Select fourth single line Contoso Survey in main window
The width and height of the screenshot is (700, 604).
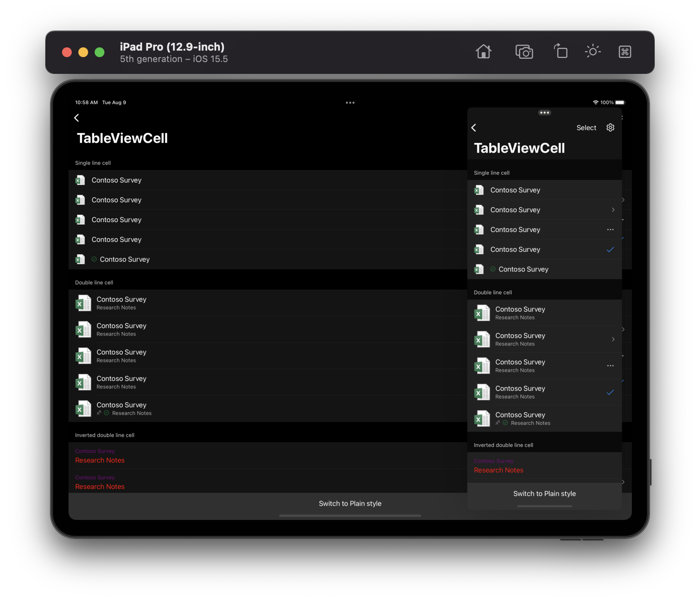[x=268, y=240]
